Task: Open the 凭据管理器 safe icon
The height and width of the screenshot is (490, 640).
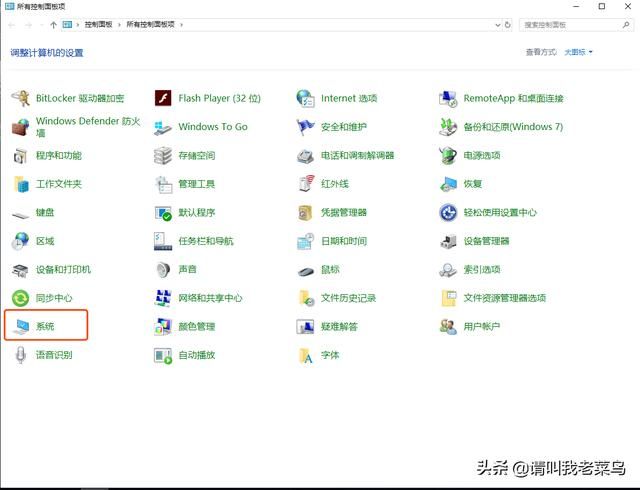Action: point(305,213)
